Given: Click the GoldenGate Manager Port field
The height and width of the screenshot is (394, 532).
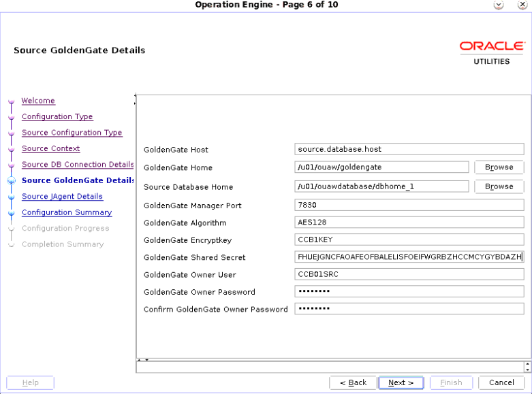Looking at the screenshot, I should (409, 205).
